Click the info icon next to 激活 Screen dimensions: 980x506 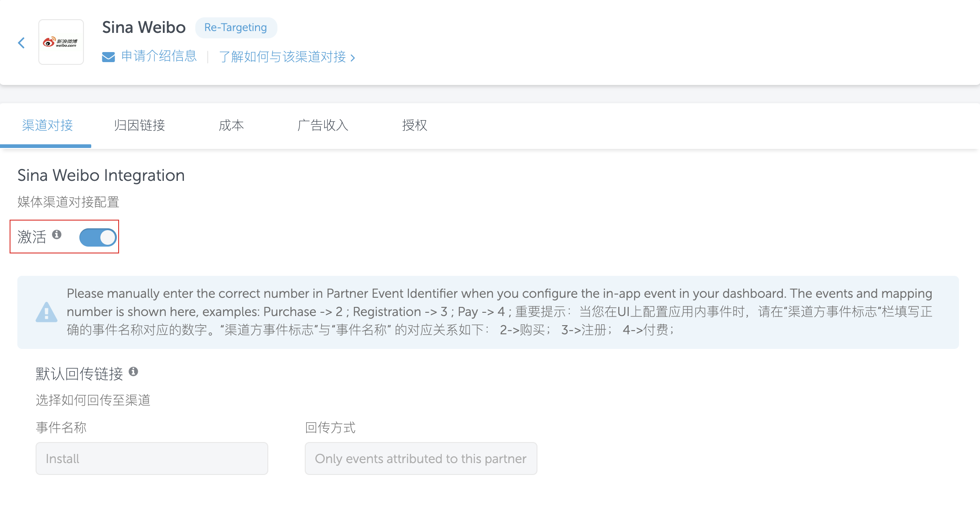click(57, 234)
